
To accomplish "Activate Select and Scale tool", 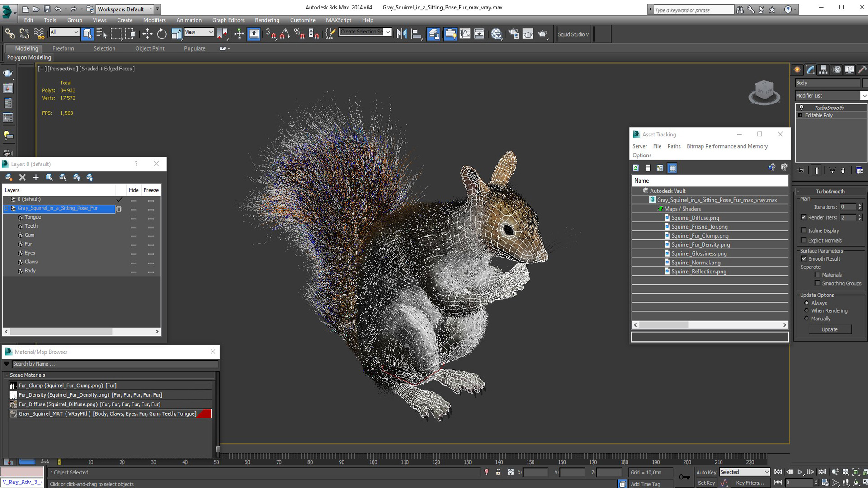I will point(176,34).
